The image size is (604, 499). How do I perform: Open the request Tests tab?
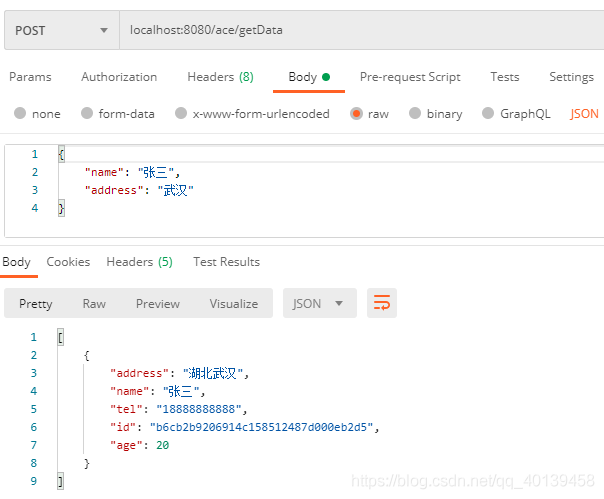[505, 77]
